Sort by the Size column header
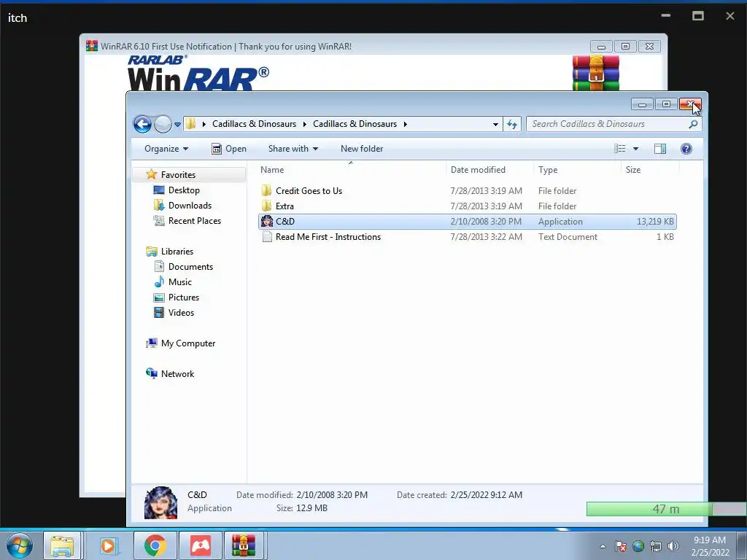The height and width of the screenshot is (560, 747). (633, 170)
